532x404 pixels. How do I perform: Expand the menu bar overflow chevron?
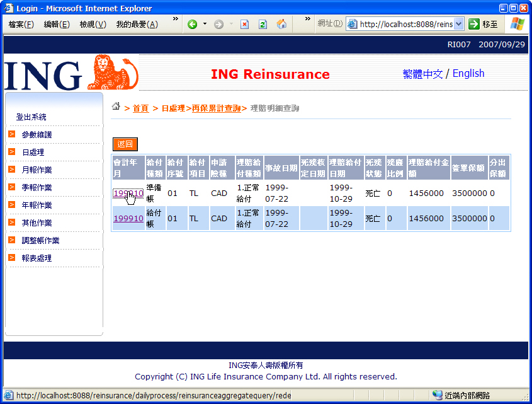click(176, 19)
